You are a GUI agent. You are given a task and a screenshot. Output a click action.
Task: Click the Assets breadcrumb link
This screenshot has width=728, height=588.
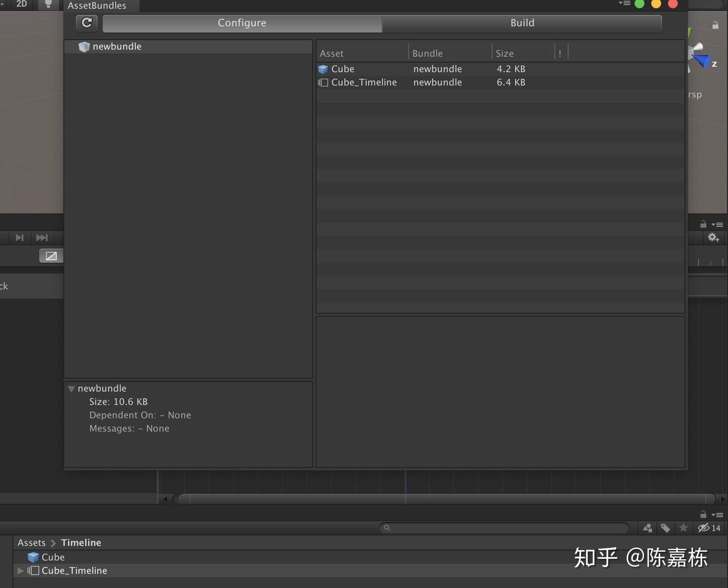pos(31,542)
